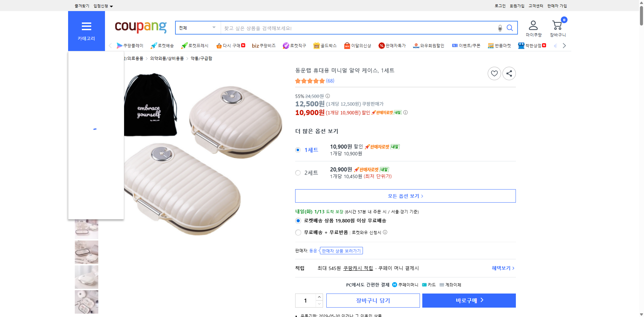Select the 2세트 option
The image size is (644, 317).
pyautogui.click(x=298, y=173)
